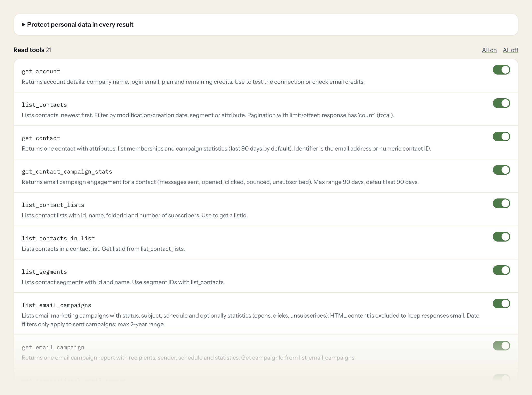The image size is (532, 395).
Task: Click description 'Lists contact segments with id and name...'
Action: (x=123, y=282)
